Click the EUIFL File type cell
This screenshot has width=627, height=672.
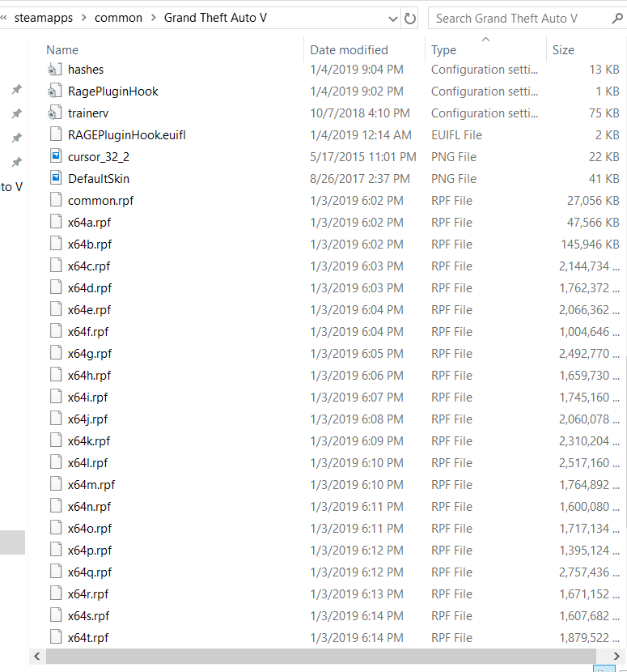pos(456,135)
